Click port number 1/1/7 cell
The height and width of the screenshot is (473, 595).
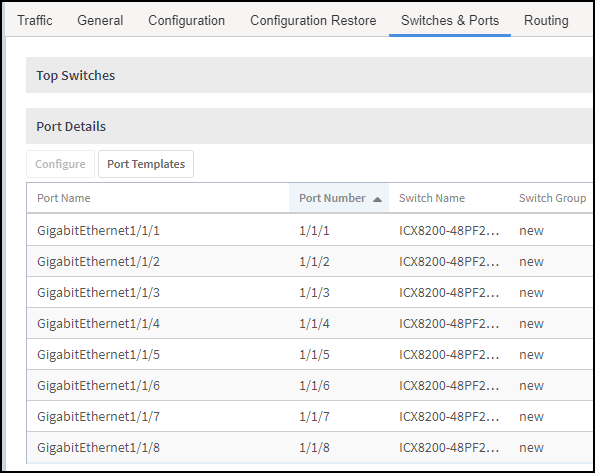click(314, 416)
